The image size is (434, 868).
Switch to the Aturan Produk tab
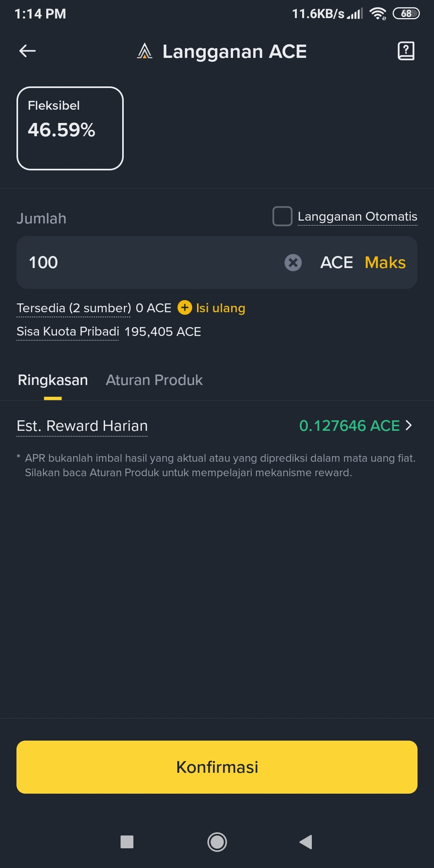click(x=154, y=380)
